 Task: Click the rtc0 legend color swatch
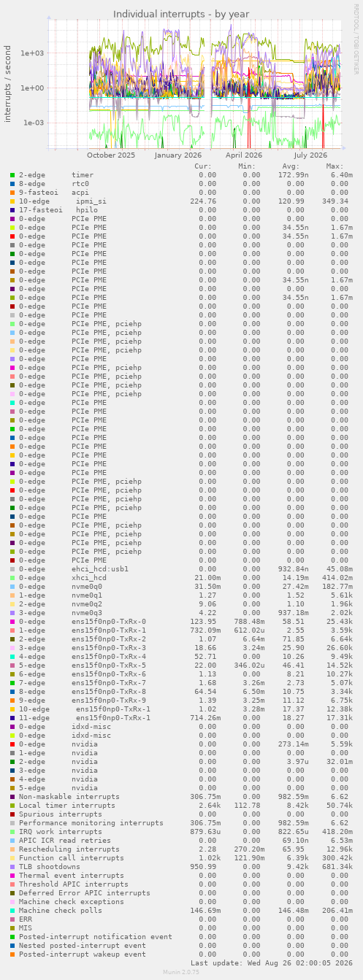pyautogui.click(x=12, y=184)
